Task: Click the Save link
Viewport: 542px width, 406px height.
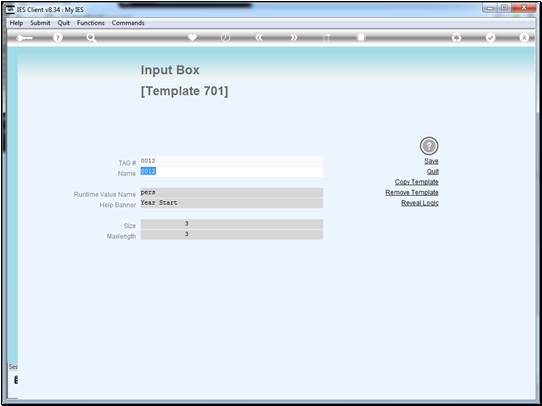Action: (431, 161)
